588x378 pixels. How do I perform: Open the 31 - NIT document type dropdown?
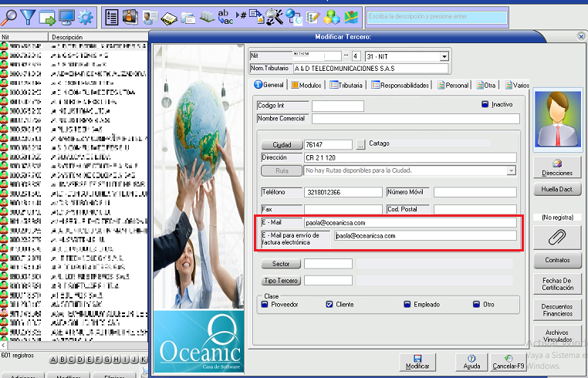tap(444, 56)
